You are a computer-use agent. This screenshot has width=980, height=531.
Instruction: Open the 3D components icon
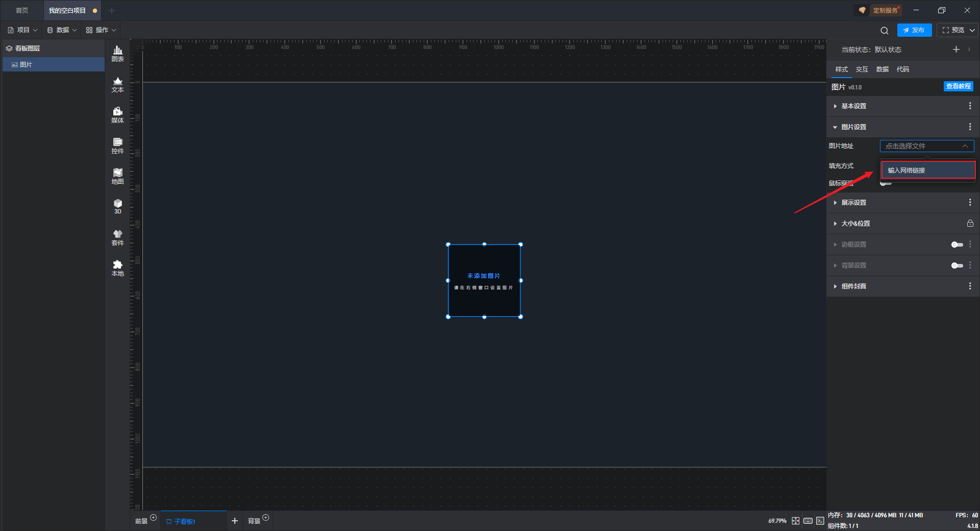[x=117, y=206]
